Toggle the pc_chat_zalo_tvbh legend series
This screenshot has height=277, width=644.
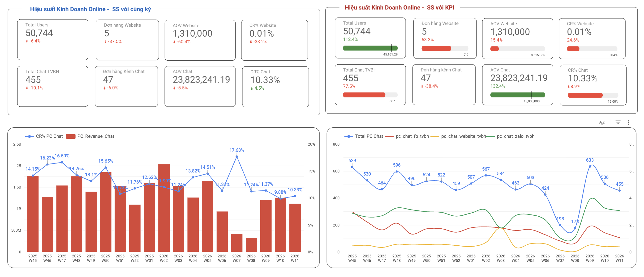(x=515, y=136)
